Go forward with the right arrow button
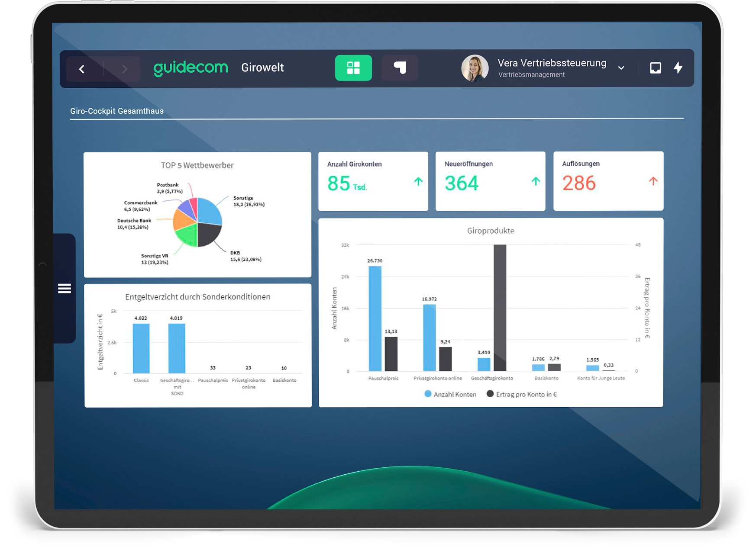Screen dimensions: 756x547 124,69
